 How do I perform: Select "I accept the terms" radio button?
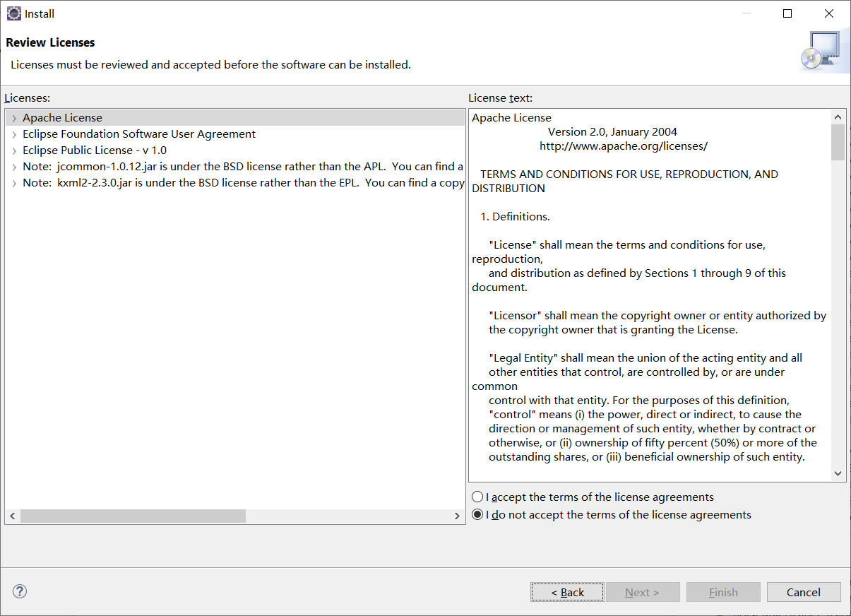click(477, 497)
